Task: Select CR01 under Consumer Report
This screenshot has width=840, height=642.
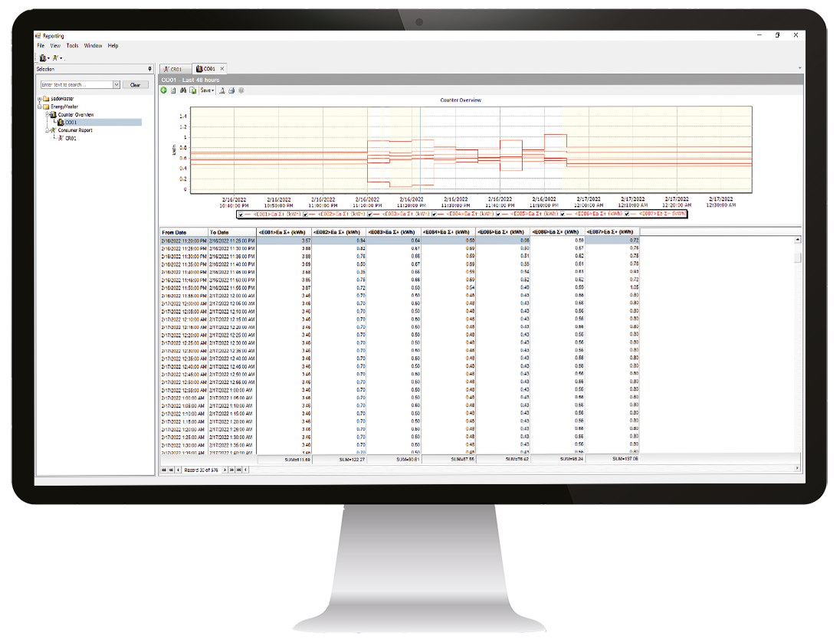Action: (70, 139)
